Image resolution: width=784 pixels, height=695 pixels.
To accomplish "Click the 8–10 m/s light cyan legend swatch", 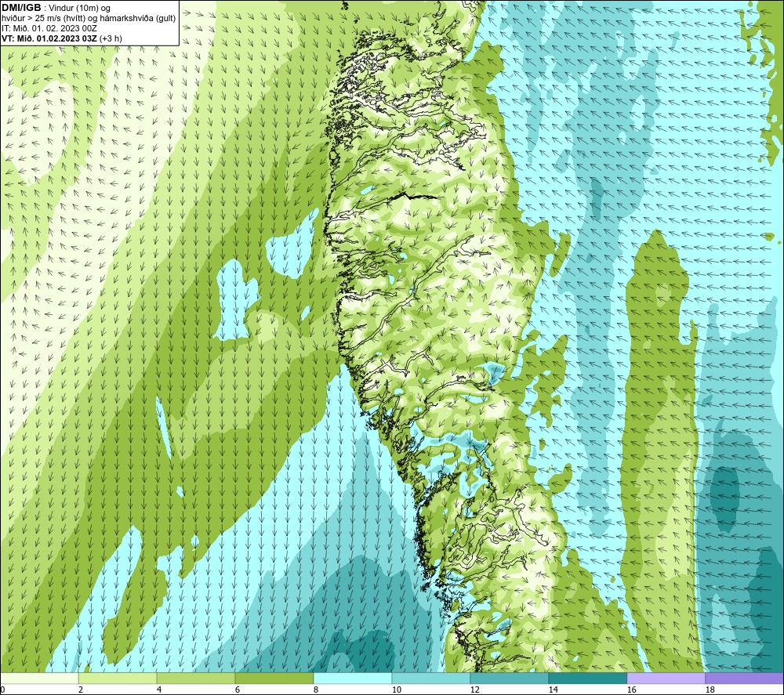I will click(x=353, y=678).
